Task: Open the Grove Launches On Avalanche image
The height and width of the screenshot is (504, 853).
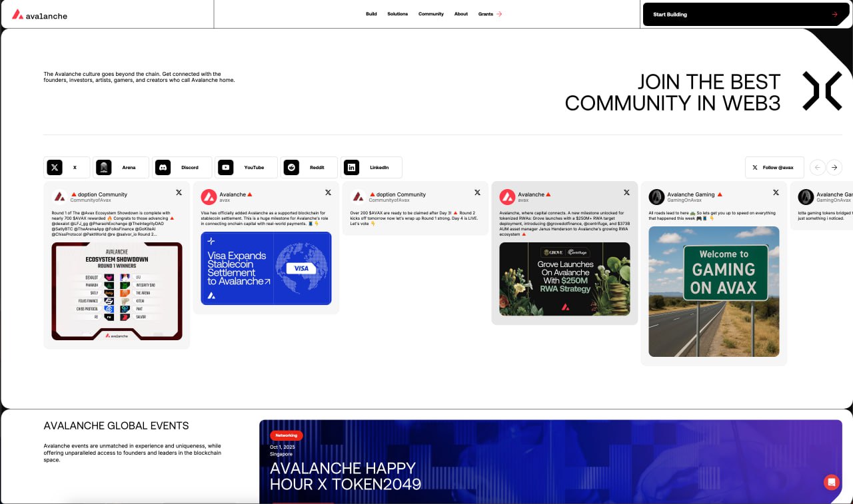Action: pyautogui.click(x=564, y=278)
